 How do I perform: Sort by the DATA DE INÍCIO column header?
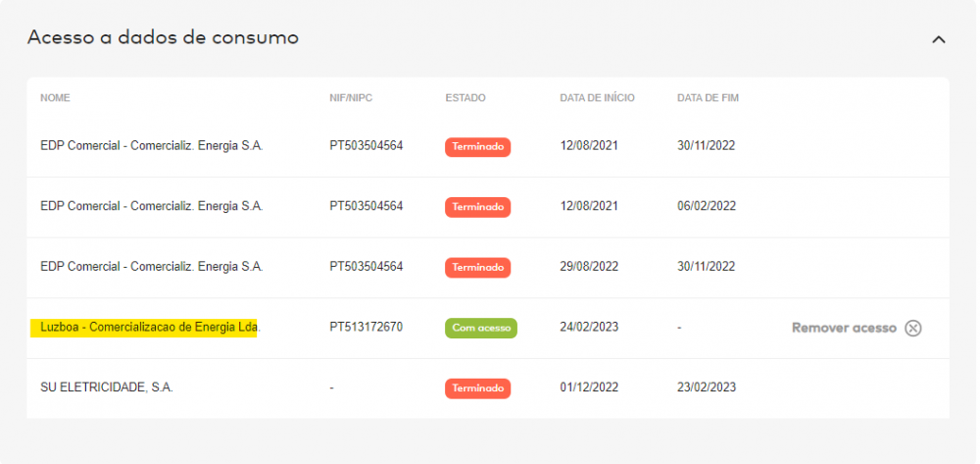point(597,98)
